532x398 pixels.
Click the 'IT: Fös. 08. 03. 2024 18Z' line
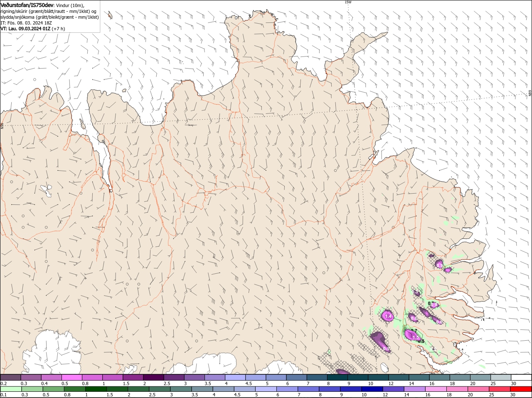(x=26, y=23)
